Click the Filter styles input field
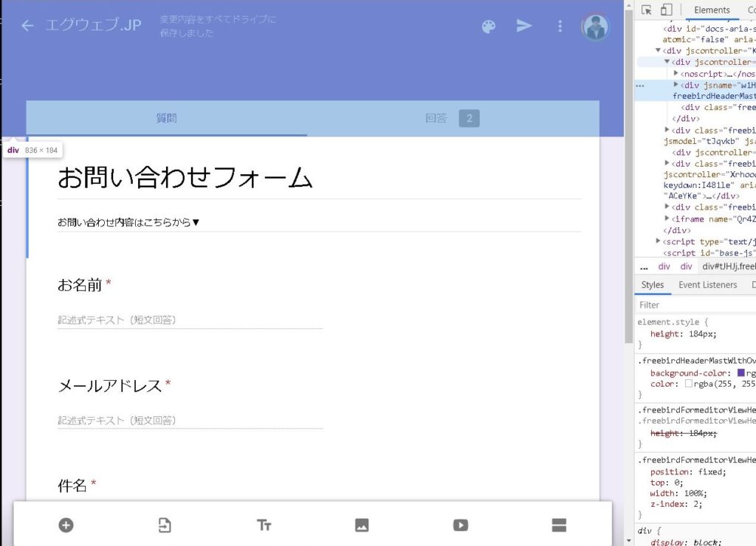The height and width of the screenshot is (546, 756). click(694, 305)
